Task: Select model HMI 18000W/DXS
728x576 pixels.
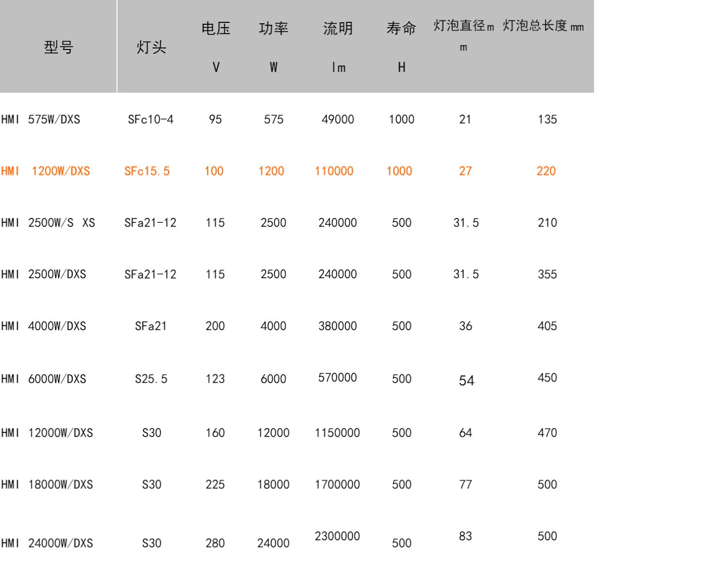Action: pos(47,484)
